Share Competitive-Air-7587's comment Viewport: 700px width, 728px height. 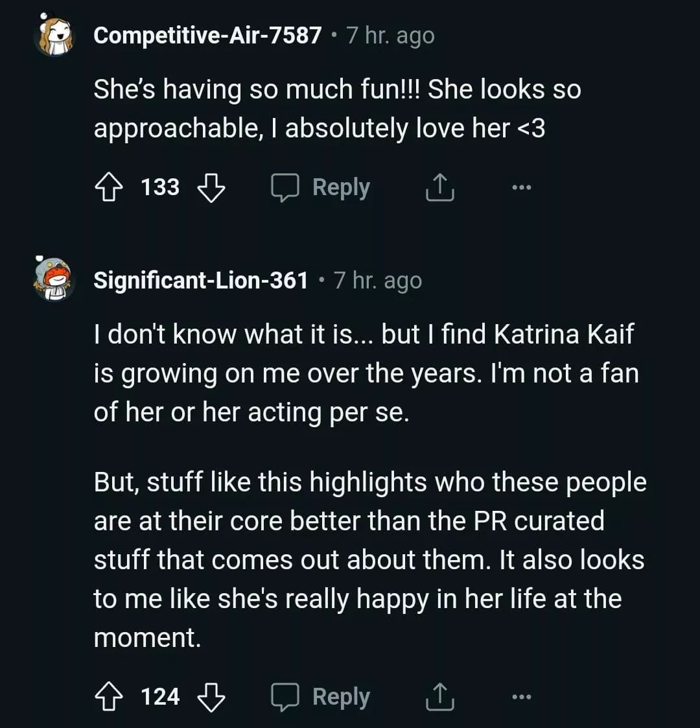pyautogui.click(x=439, y=188)
